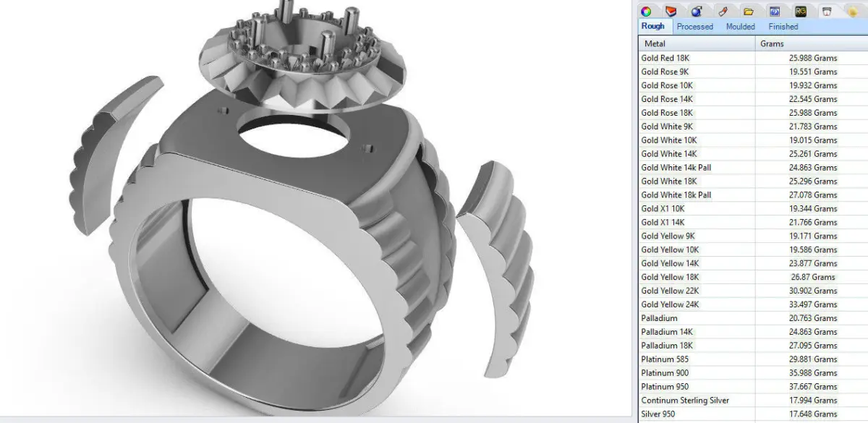Click the 37.667 Grams weight value
This screenshot has height=423, width=868.
[x=813, y=388]
